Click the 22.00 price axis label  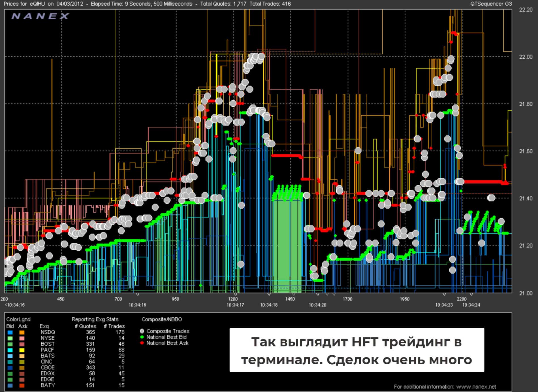click(x=526, y=57)
